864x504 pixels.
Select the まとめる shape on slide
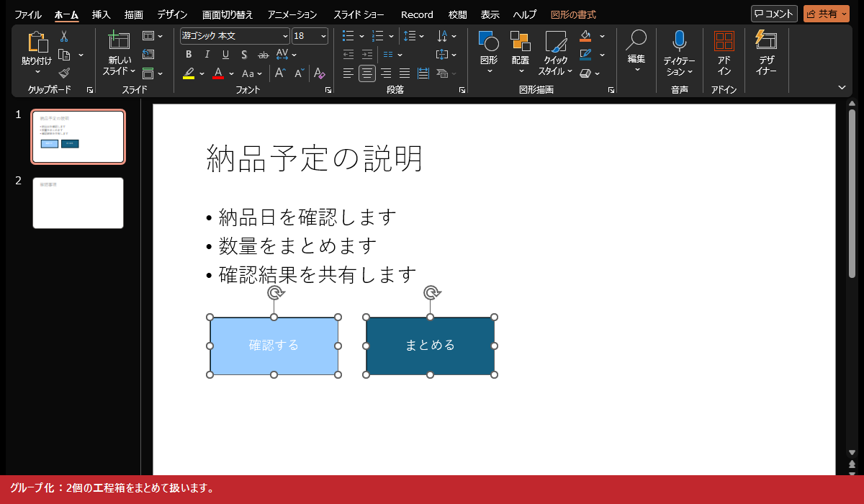click(430, 346)
